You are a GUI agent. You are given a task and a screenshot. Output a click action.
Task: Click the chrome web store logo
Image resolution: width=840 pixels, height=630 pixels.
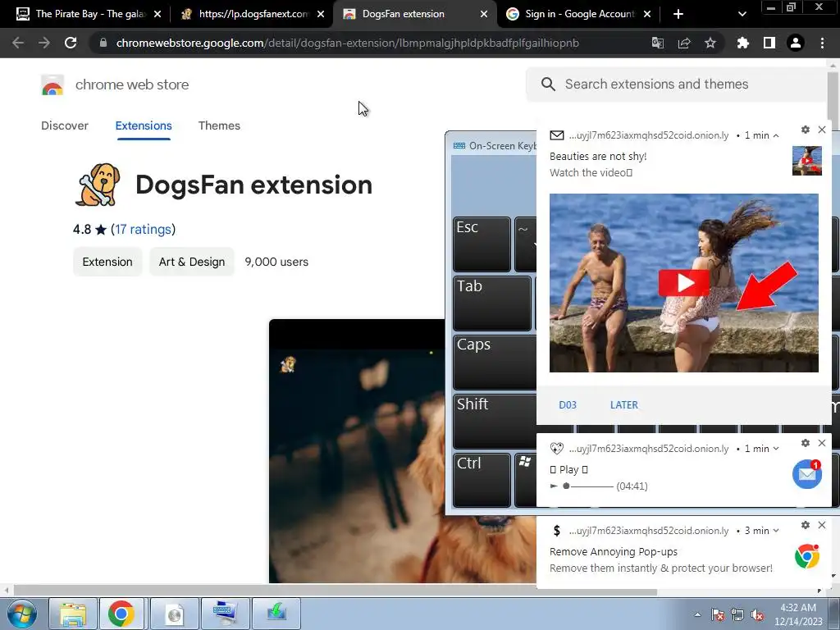click(52, 84)
